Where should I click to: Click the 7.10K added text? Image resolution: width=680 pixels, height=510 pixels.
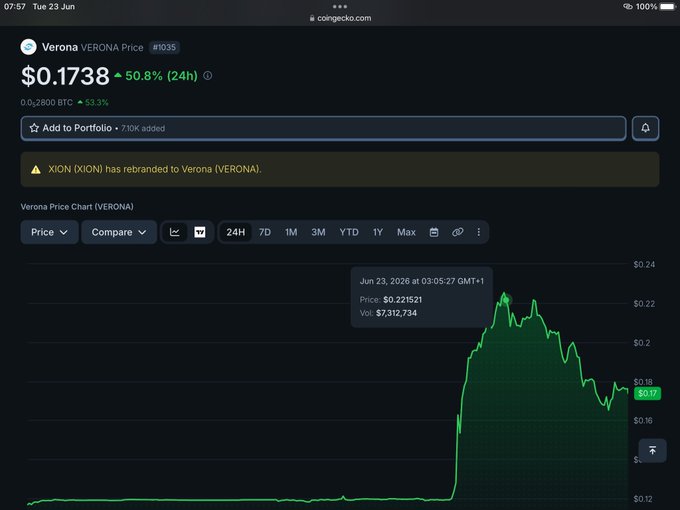(143, 128)
